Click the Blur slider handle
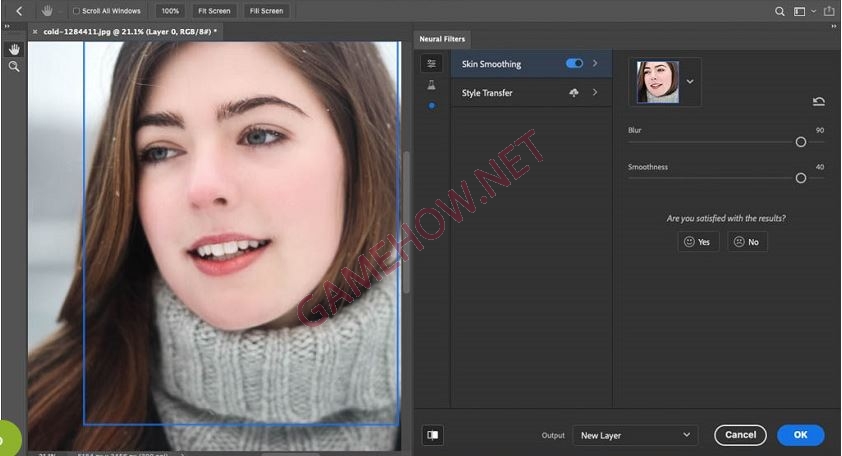This screenshot has height=456, width=842. [x=801, y=142]
